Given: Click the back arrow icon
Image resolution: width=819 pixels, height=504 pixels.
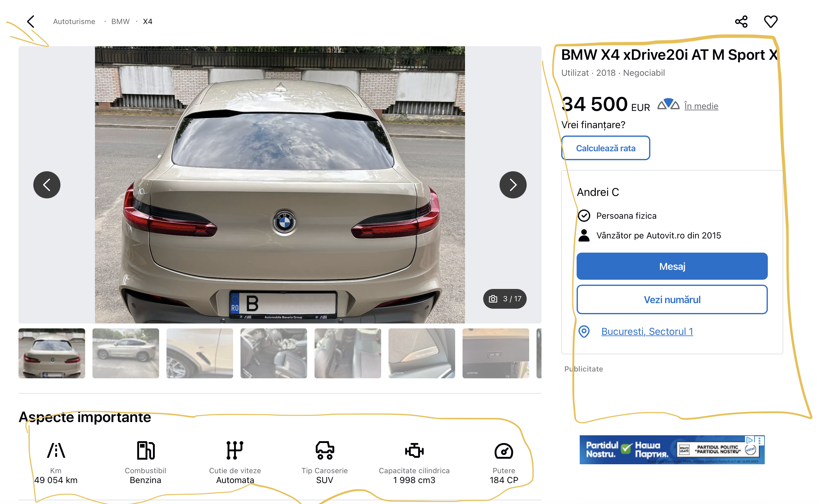Looking at the screenshot, I should coord(31,22).
